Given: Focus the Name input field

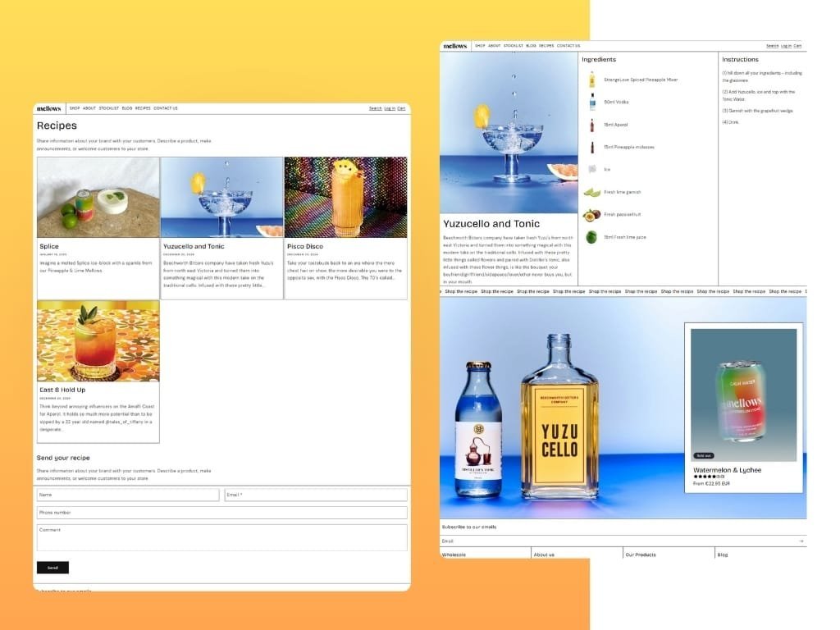Looking at the screenshot, I should click(128, 495).
